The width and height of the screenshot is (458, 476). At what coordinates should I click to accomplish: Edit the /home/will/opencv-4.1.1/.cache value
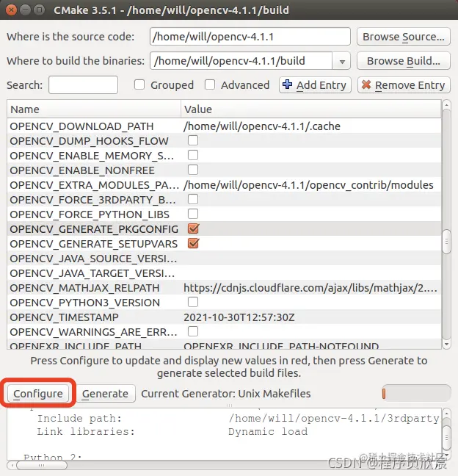(262, 126)
